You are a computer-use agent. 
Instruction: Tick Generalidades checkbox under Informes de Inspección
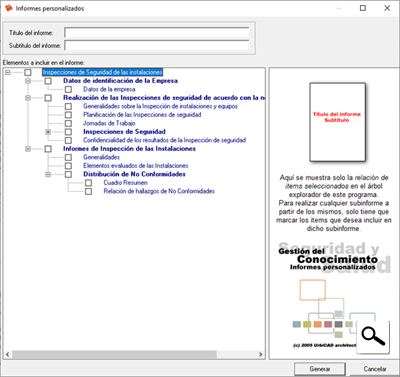pos(68,157)
